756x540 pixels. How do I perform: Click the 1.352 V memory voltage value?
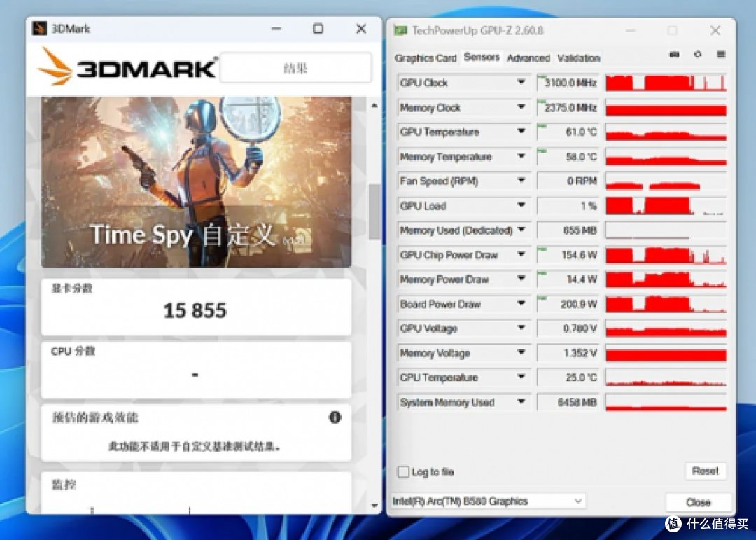coord(580,353)
